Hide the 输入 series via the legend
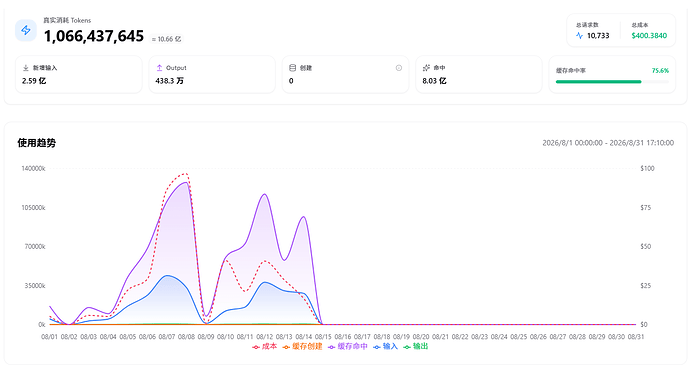 [x=385, y=347]
